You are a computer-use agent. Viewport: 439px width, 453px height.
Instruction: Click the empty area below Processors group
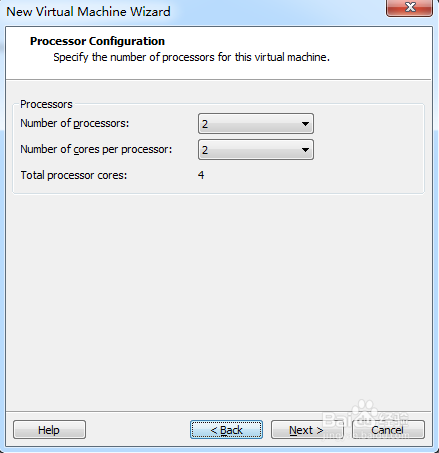218,300
